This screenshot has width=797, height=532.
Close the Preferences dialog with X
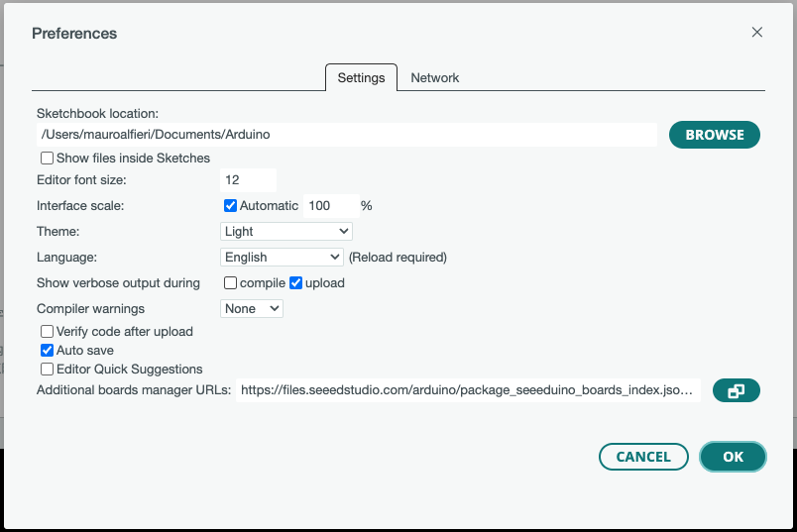coord(757,33)
